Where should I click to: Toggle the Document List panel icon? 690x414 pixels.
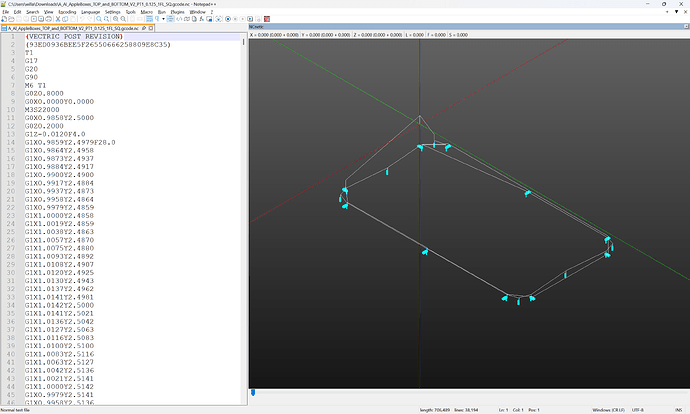pyautogui.click(x=195, y=19)
